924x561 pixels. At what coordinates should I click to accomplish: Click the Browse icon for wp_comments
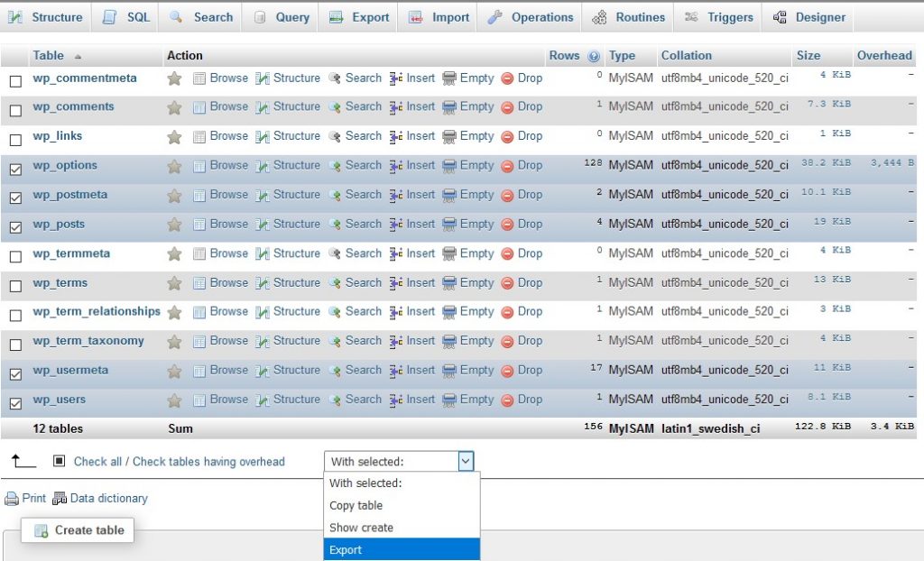coord(199,108)
